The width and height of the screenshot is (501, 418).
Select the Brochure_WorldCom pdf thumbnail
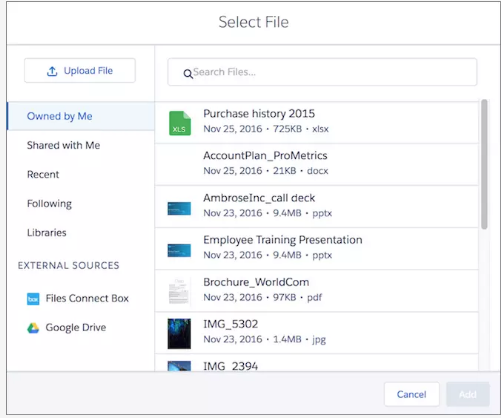pyautogui.click(x=179, y=292)
